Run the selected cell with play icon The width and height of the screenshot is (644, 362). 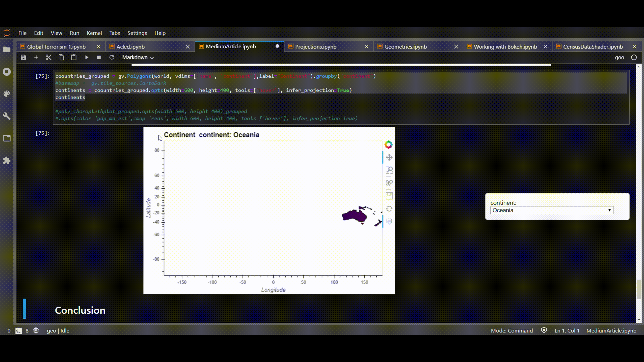pos(87,57)
